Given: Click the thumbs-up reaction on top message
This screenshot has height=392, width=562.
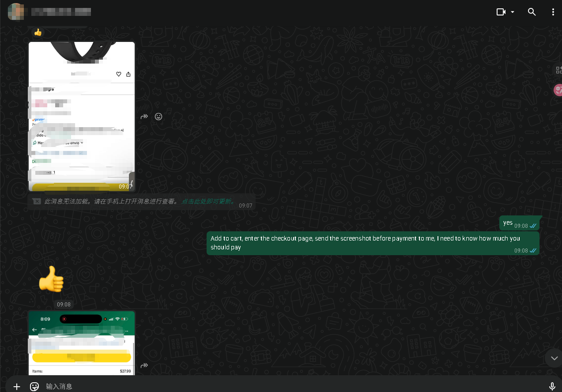Looking at the screenshot, I should tap(38, 32).
